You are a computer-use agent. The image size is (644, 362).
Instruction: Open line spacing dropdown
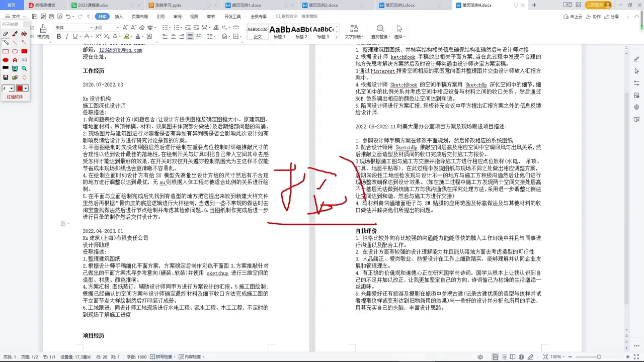215,36
